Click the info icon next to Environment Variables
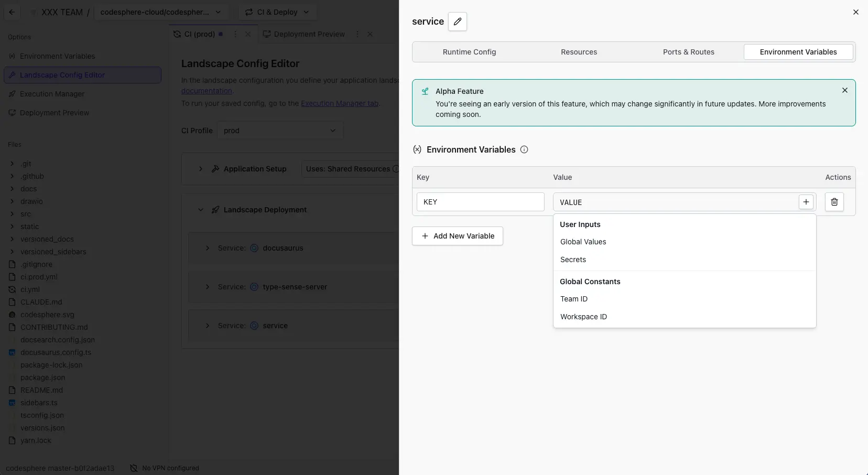 (524, 149)
